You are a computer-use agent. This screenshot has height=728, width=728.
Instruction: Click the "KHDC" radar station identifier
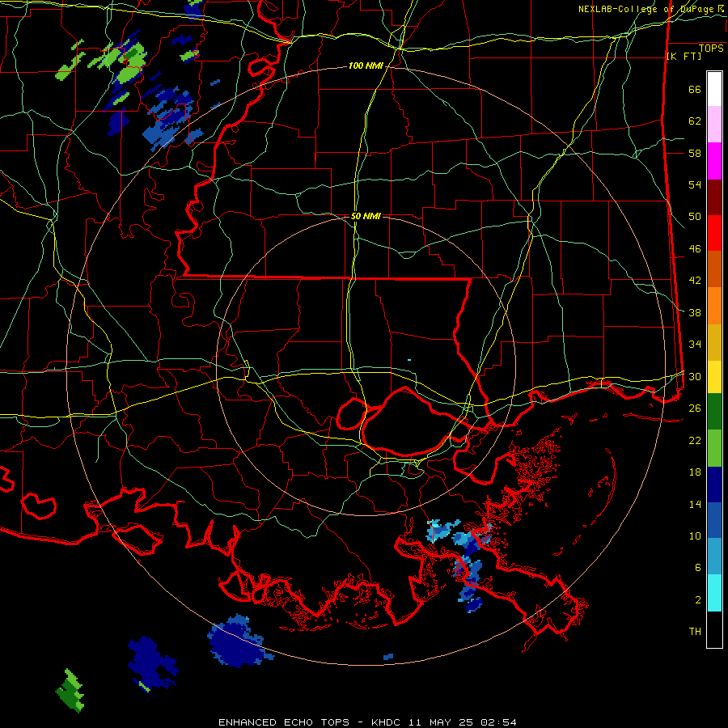(387, 722)
